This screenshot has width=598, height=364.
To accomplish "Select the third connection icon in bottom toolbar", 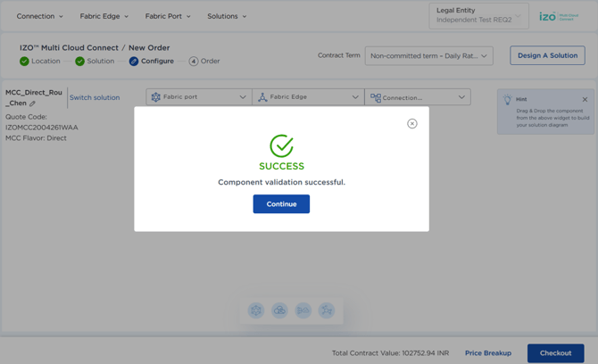I will pos(303,310).
